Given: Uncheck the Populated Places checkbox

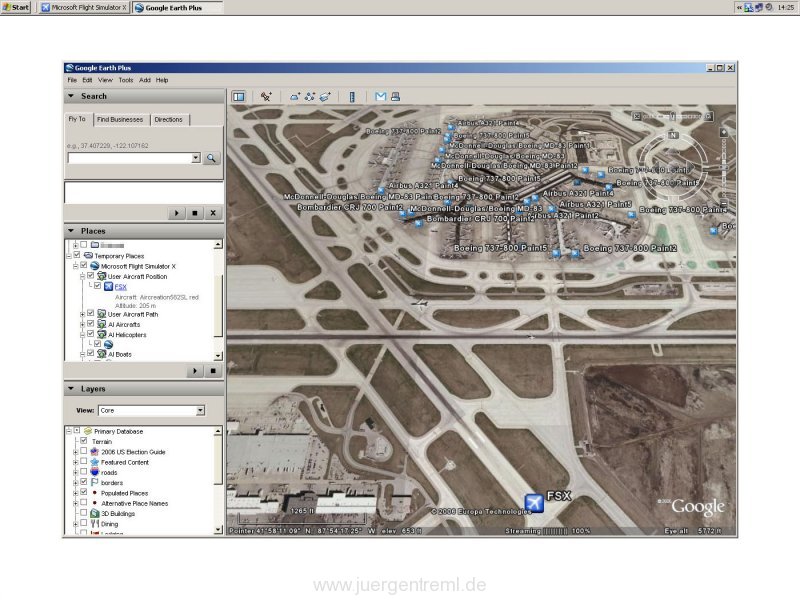Looking at the screenshot, I should coord(84,492).
